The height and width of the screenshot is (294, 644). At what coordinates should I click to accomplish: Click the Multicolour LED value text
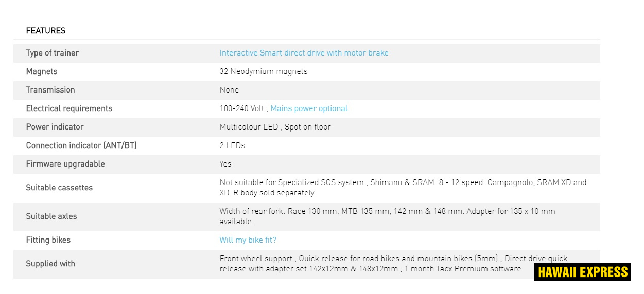pyautogui.click(x=249, y=127)
